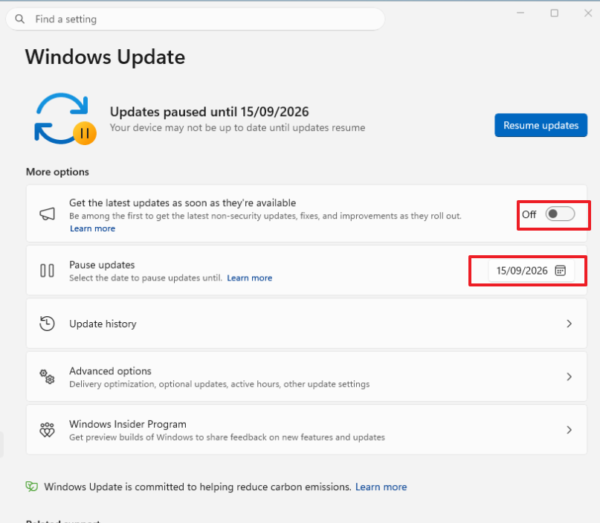This screenshot has height=523, width=600.
Task: Click the Advanced options gears icon
Action: pos(47,377)
